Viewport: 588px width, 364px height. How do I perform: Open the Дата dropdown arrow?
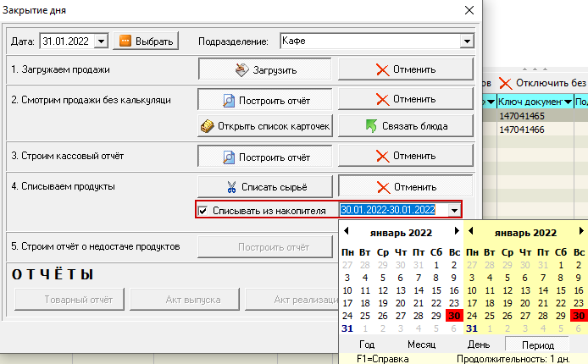102,41
